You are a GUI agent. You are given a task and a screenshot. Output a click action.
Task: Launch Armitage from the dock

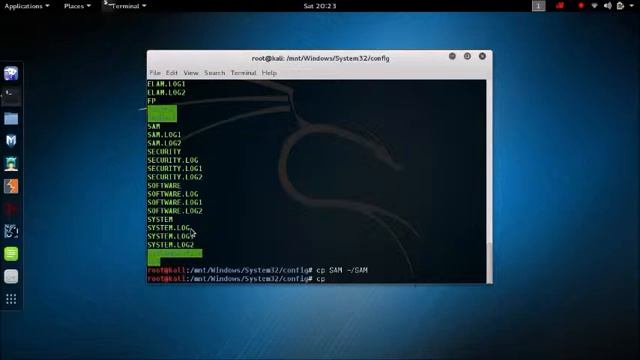[11, 164]
